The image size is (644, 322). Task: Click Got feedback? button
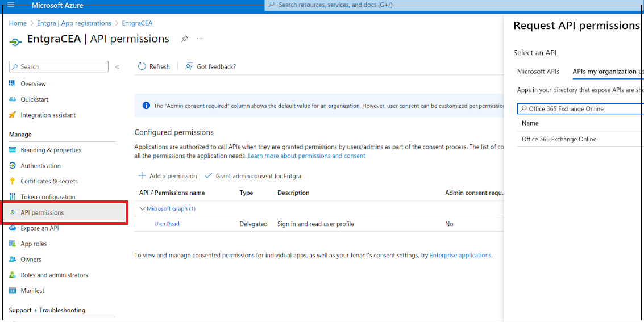(211, 66)
